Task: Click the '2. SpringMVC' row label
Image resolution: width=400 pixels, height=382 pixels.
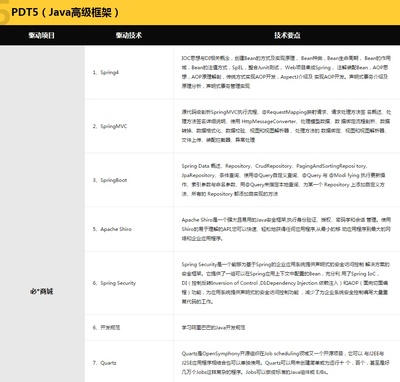Action: pos(110,126)
